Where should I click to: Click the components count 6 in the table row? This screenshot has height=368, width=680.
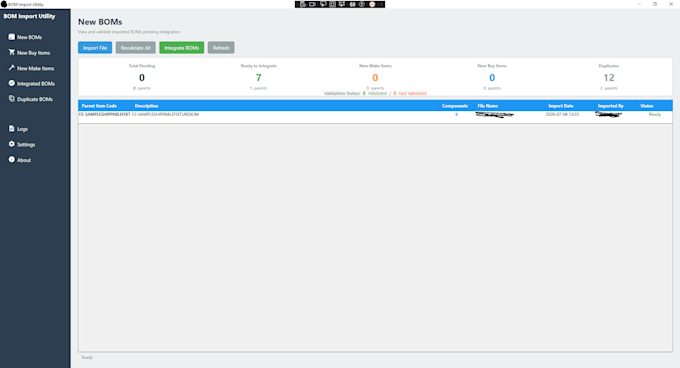coord(456,114)
